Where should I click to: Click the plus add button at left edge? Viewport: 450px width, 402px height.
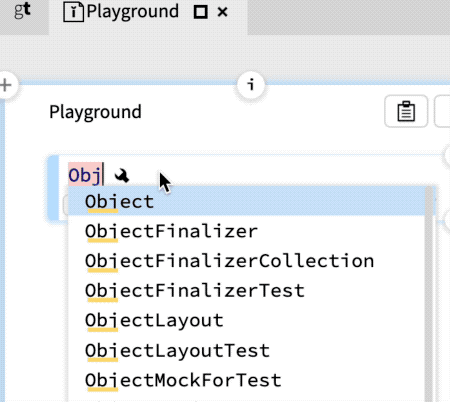5,85
